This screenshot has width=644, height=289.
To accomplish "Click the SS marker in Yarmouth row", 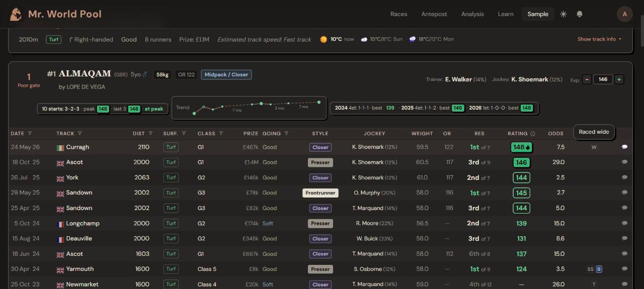I will click(x=590, y=269).
